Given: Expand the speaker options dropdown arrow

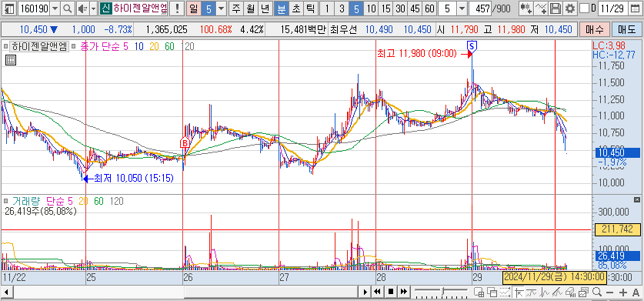Looking at the screenshot, I should (93, 8).
